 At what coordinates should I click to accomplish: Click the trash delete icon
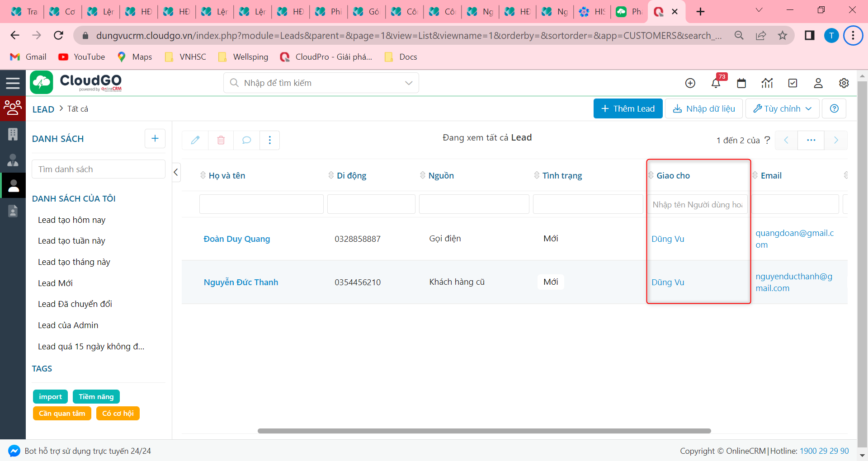[221, 140]
